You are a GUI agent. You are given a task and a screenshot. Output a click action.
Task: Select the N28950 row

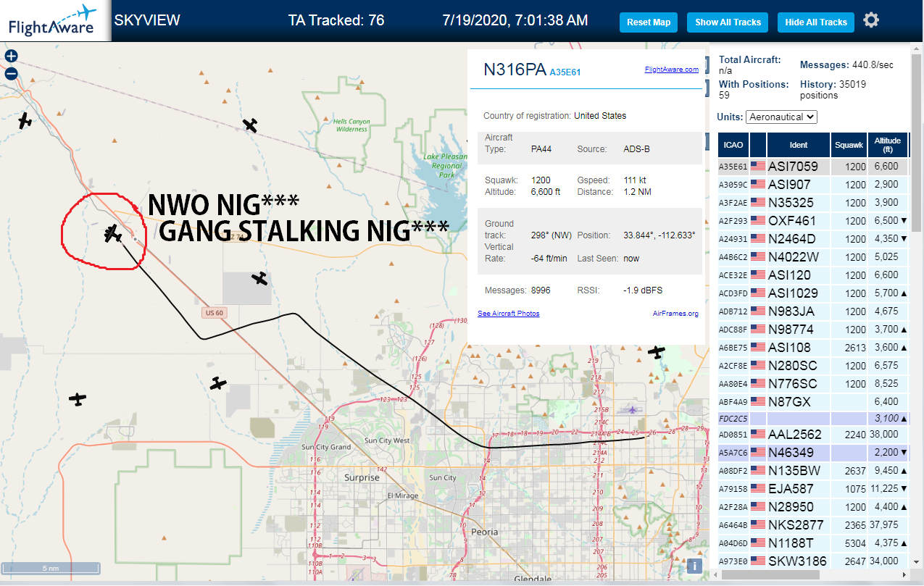click(x=813, y=507)
